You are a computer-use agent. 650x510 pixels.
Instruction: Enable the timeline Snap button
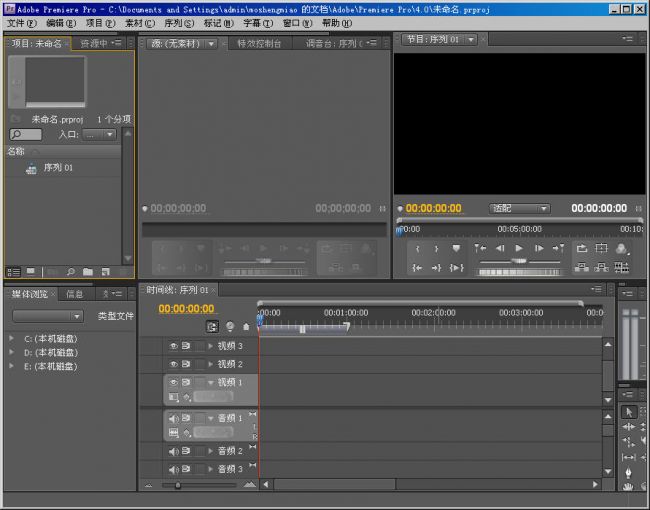(x=212, y=326)
